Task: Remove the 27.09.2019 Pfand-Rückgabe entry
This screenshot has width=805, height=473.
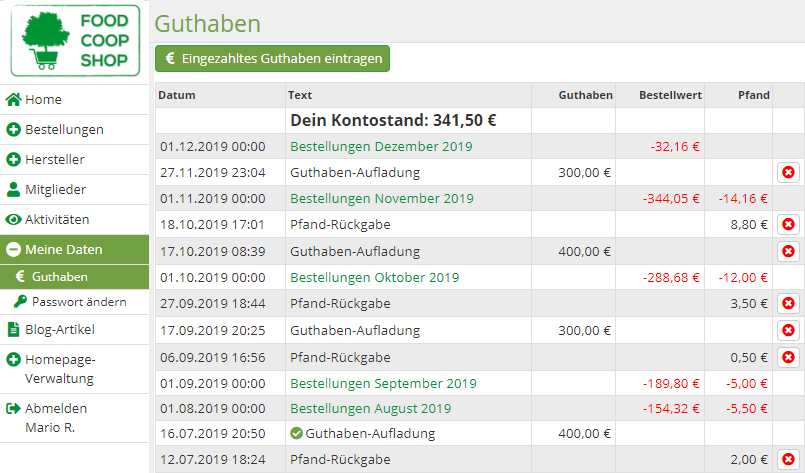Action: (788, 304)
